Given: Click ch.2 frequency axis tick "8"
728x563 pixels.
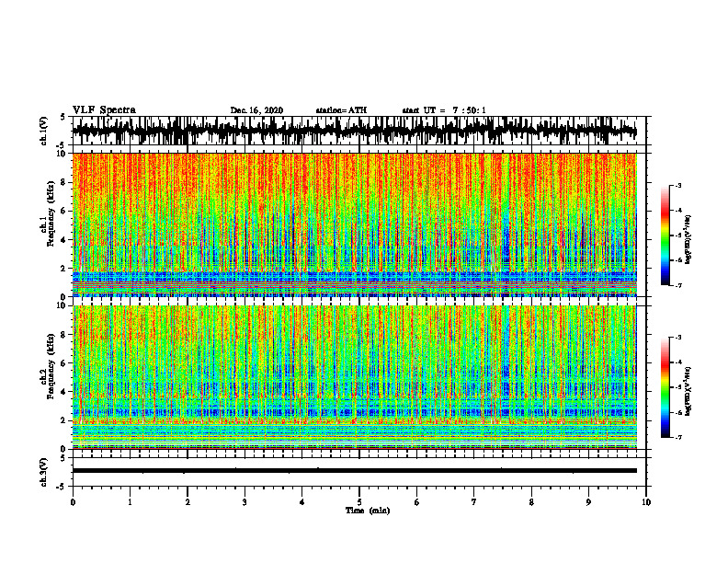Looking at the screenshot, I should point(63,335).
